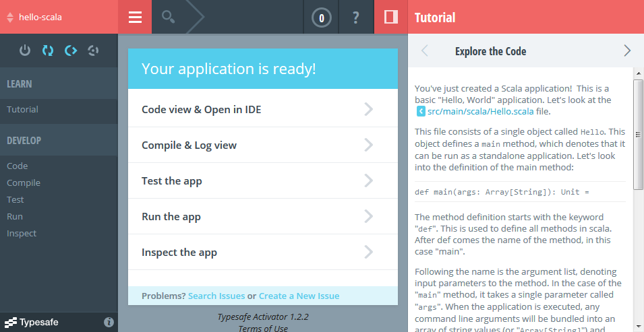The height and width of the screenshot is (332, 644).
Task: Toggle the Tutorial side panel
Action: tap(390, 18)
